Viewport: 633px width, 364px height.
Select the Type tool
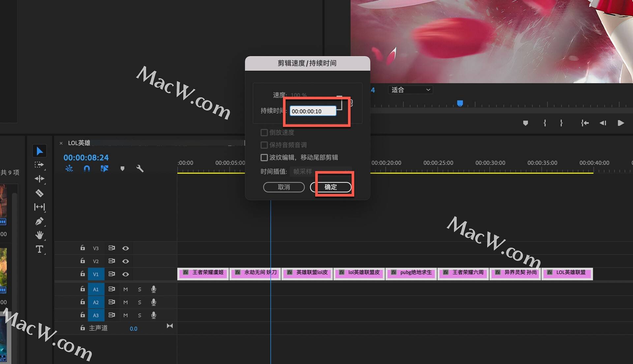[40, 249]
